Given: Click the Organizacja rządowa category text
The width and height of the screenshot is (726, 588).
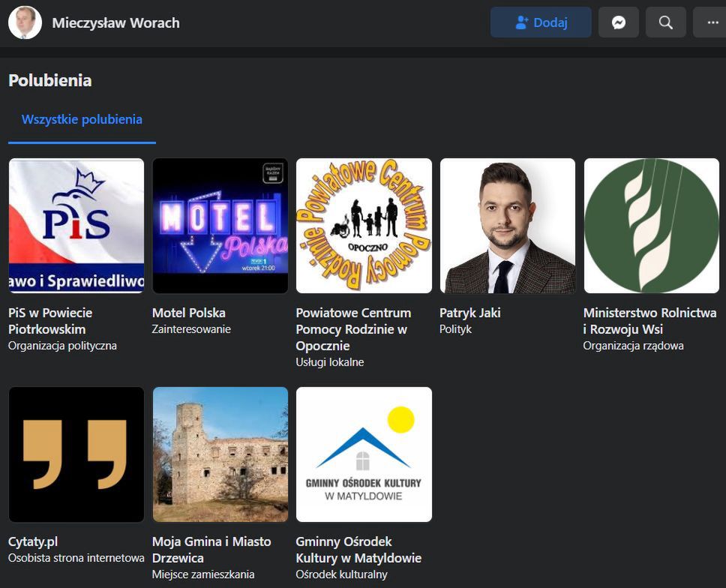Looking at the screenshot, I should point(634,346).
